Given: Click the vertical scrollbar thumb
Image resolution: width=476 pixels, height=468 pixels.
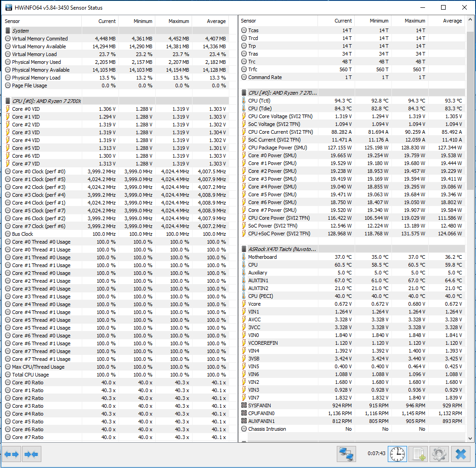Looking at the screenshot, I should tap(470, 110).
